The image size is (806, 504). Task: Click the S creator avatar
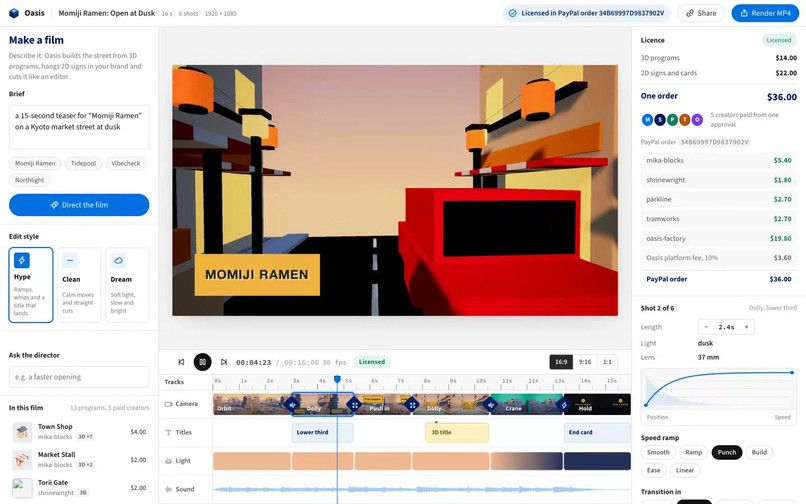660,120
